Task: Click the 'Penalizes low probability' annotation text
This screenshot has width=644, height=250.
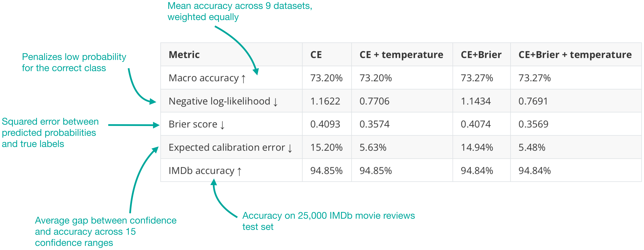Action: [74, 62]
